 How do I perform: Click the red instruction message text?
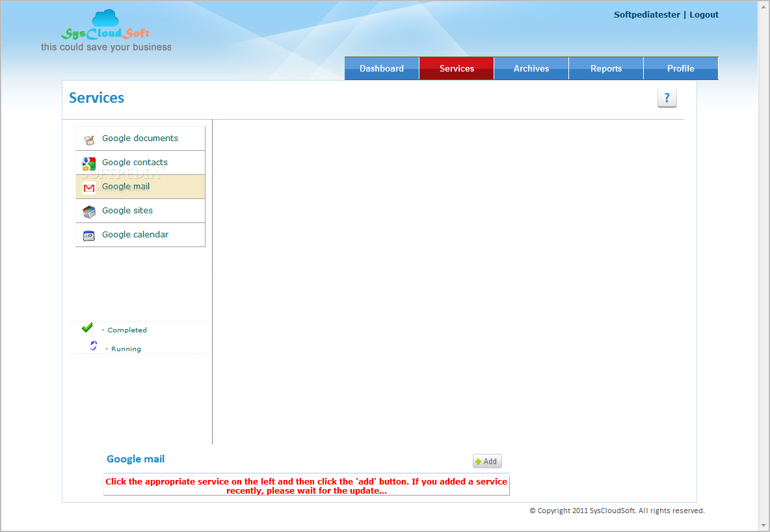[x=306, y=486]
